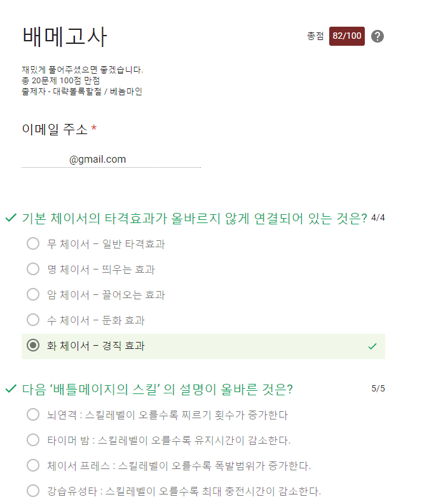The width and height of the screenshot is (429, 504).
Task: Click the 5/5 score on second question
Action: 378,388
